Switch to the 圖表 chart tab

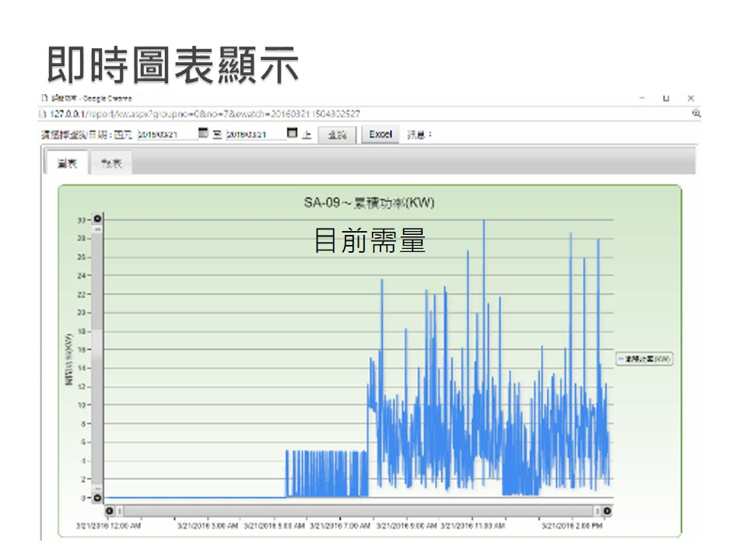tap(67, 163)
